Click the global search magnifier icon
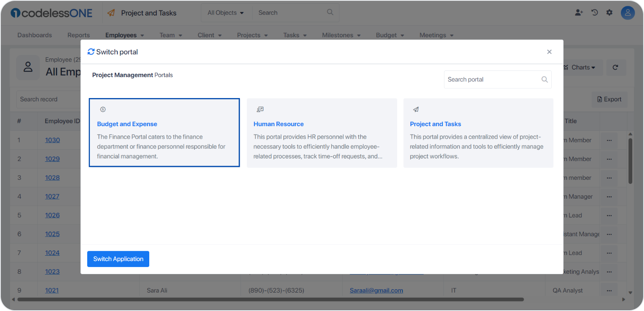 click(x=330, y=12)
